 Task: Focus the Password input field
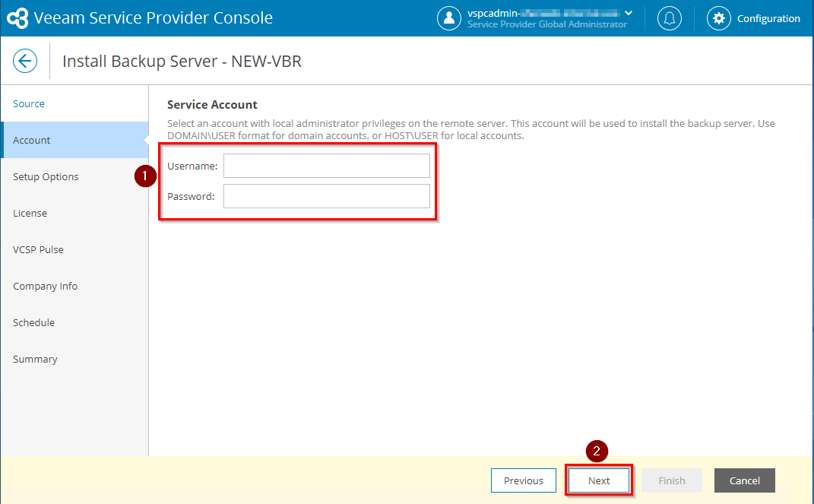[x=327, y=196]
